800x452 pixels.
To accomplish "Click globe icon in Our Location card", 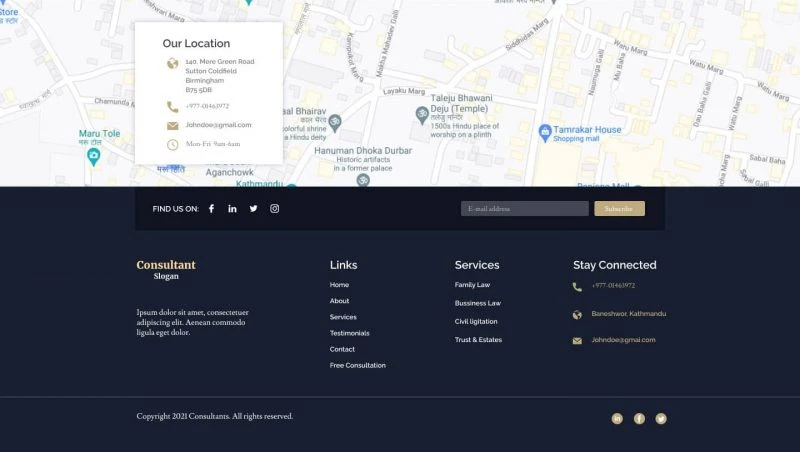I will click(x=172, y=63).
